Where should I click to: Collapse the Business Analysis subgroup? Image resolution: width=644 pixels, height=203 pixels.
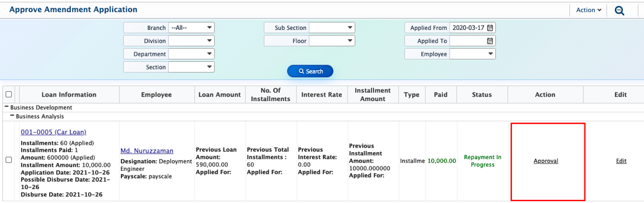pyautogui.click(x=12, y=116)
